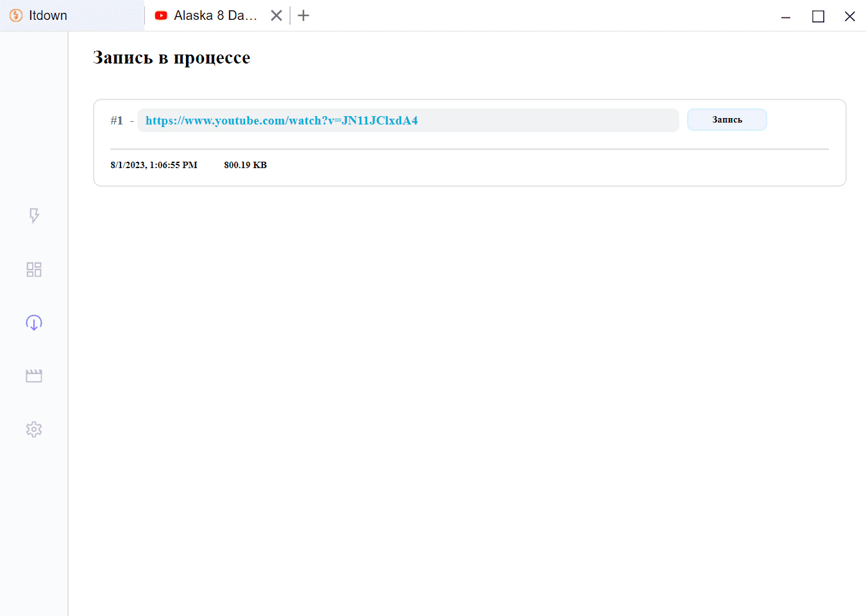
Task: Select the 800.19 KB file size
Action: coord(245,165)
